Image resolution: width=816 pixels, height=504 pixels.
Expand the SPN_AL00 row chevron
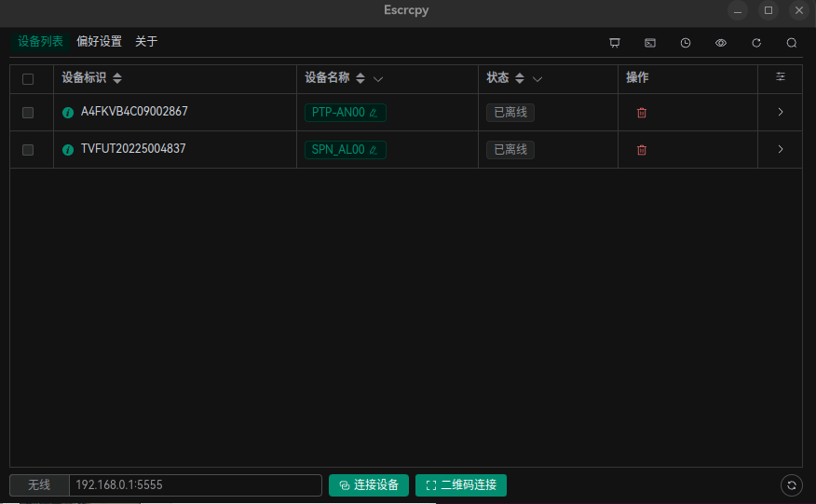[x=780, y=149]
